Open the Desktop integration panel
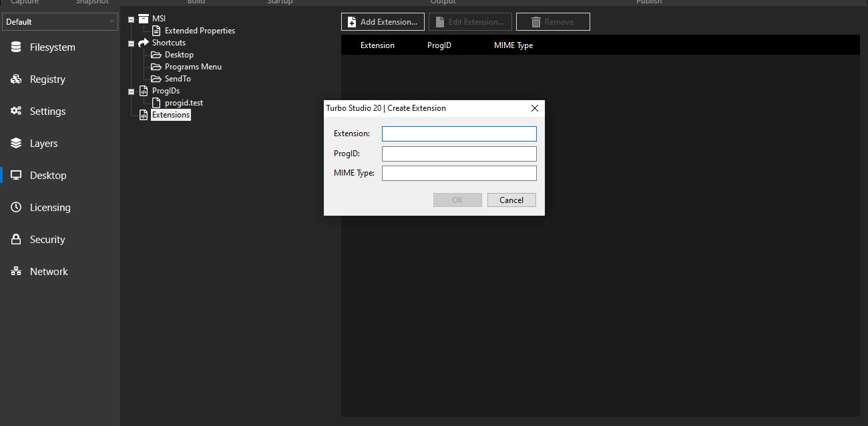Image resolution: width=868 pixels, height=426 pixels. tap(47, 175)
